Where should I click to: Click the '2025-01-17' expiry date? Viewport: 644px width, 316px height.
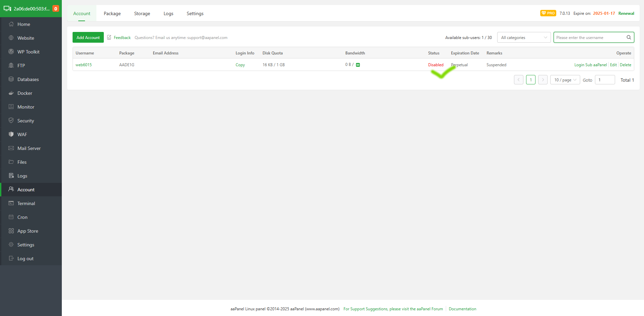point(604,13)
